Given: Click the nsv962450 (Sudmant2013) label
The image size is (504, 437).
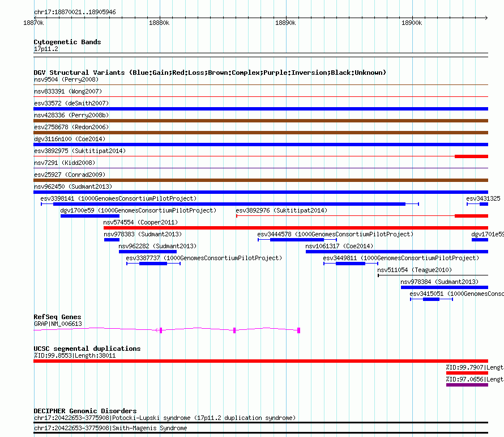Looking at the screenshot, I should [x=73, y=186].
